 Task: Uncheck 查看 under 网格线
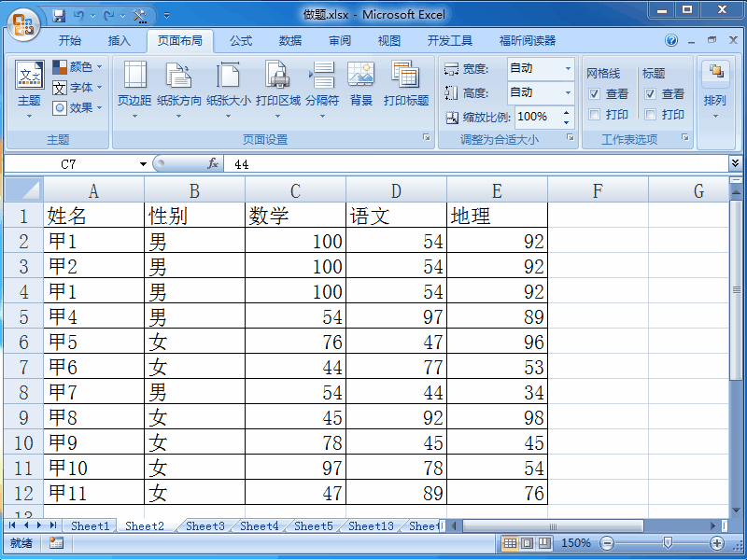(x=595, y=93)
